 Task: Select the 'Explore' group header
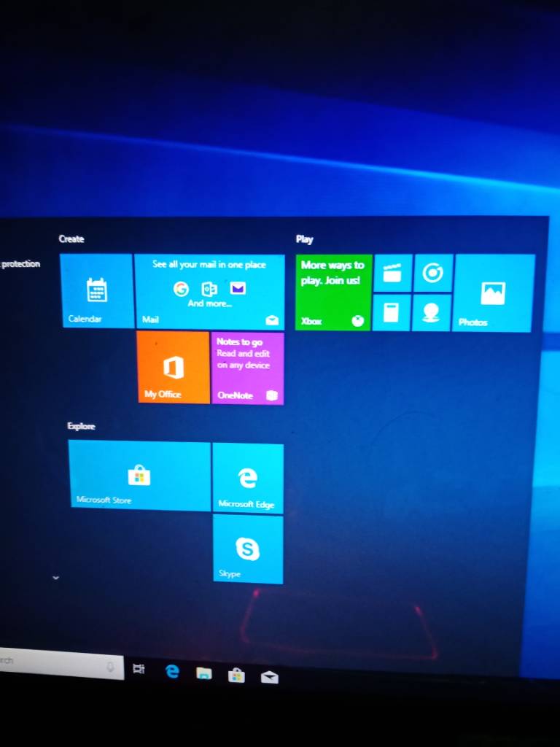pos(81,426)
